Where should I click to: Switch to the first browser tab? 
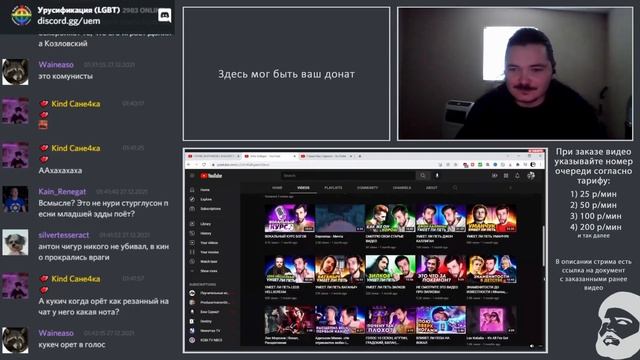213,156
